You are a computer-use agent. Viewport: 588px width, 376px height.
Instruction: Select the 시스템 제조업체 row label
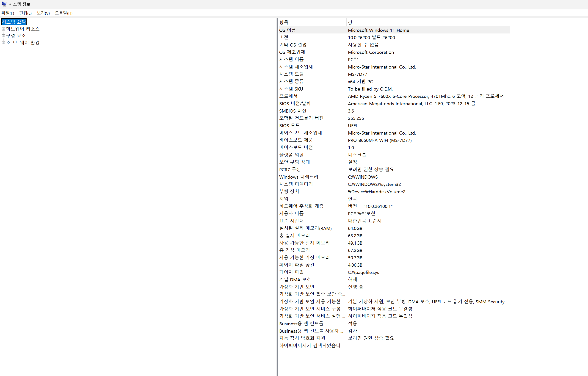click(296, 67)
